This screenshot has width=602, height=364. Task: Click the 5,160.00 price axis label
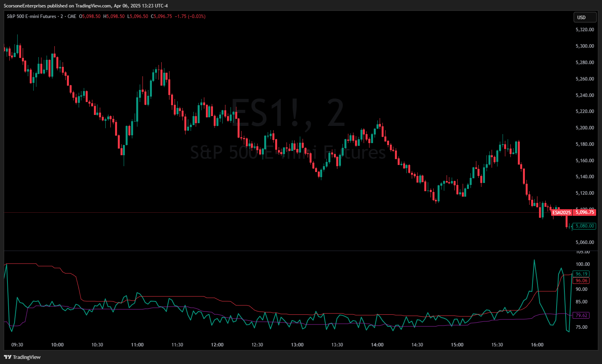[585, 161]
